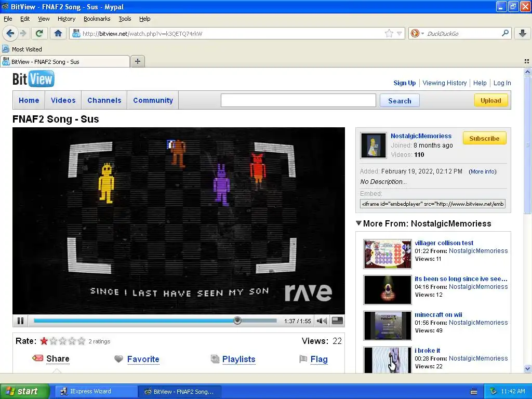Click the Flag icon
Image resolution: width=532 pixels, height=399 pixels.
[303, 359]
